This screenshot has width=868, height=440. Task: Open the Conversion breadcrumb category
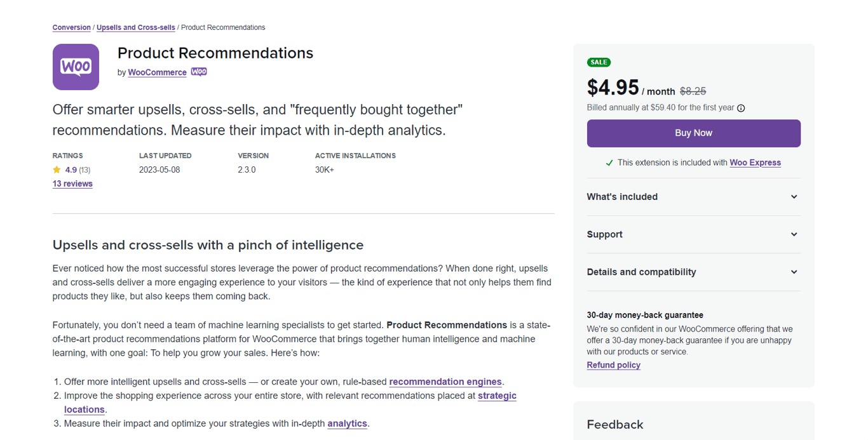pos(71,27)
